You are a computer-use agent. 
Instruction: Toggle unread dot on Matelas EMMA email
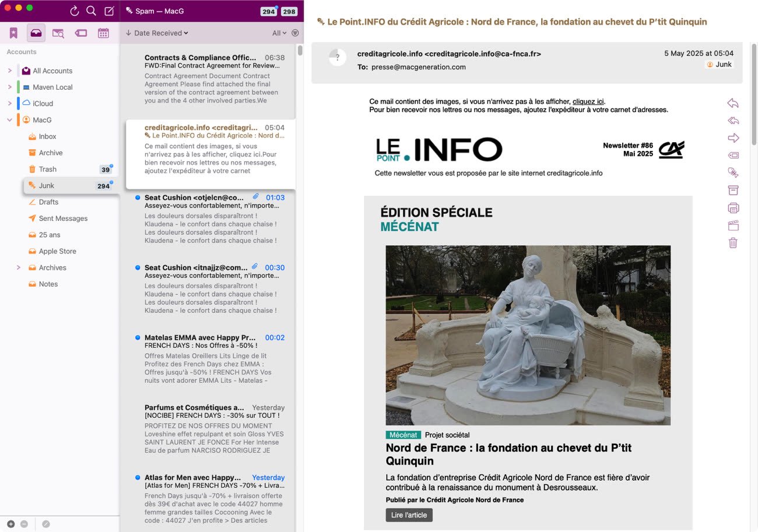138,337
